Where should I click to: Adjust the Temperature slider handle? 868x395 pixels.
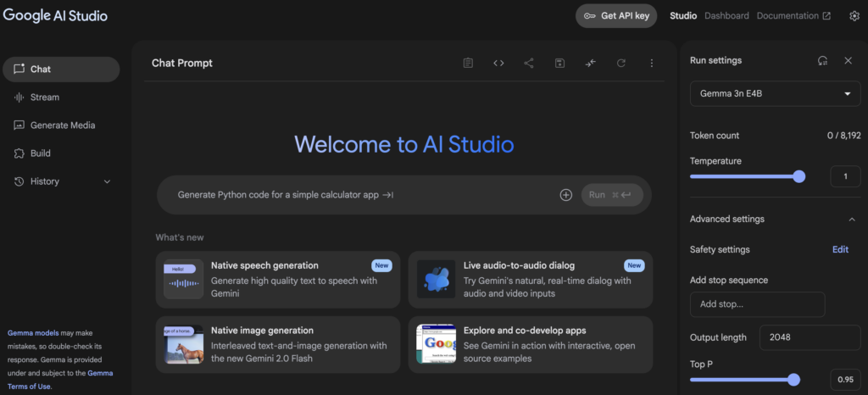pyautogui.click(x=798, y=176)
